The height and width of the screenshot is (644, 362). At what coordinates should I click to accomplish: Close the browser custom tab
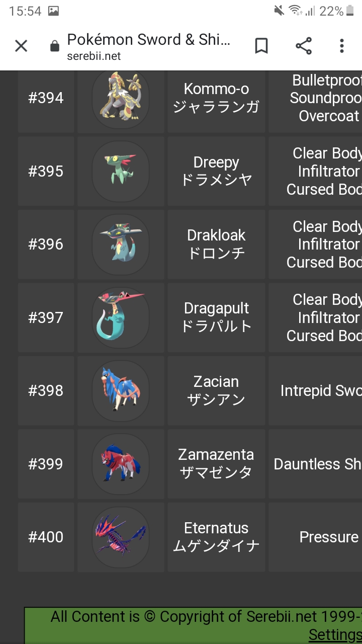tap(21, 46)
